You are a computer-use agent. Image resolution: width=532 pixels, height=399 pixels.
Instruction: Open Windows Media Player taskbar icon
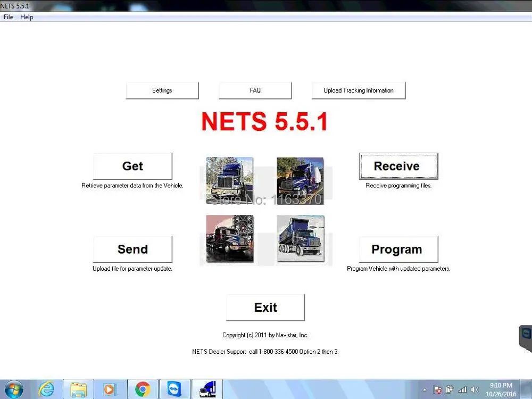click(x=110, y=389)
